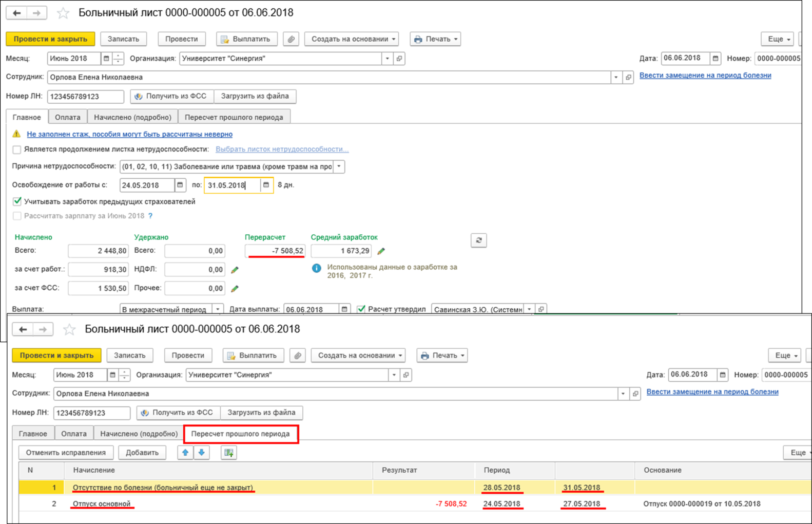Toggle Расчет утвердил checkbox
The image size is (812, 524).
361,309
